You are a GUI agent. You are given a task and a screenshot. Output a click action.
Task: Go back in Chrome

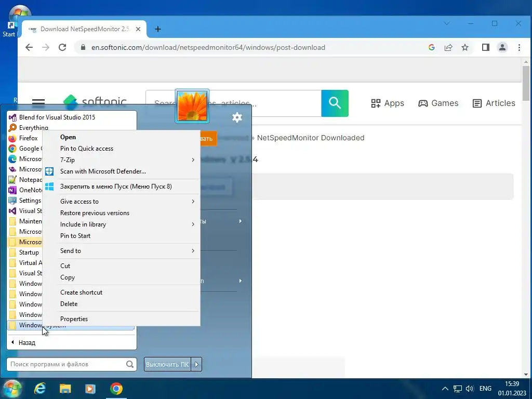(x=29, y=47)
